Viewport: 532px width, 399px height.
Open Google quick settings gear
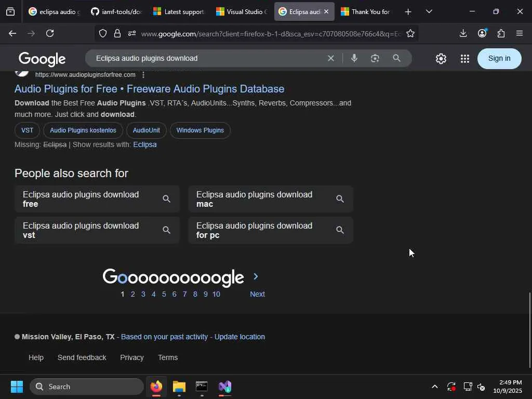coord(441,59)
